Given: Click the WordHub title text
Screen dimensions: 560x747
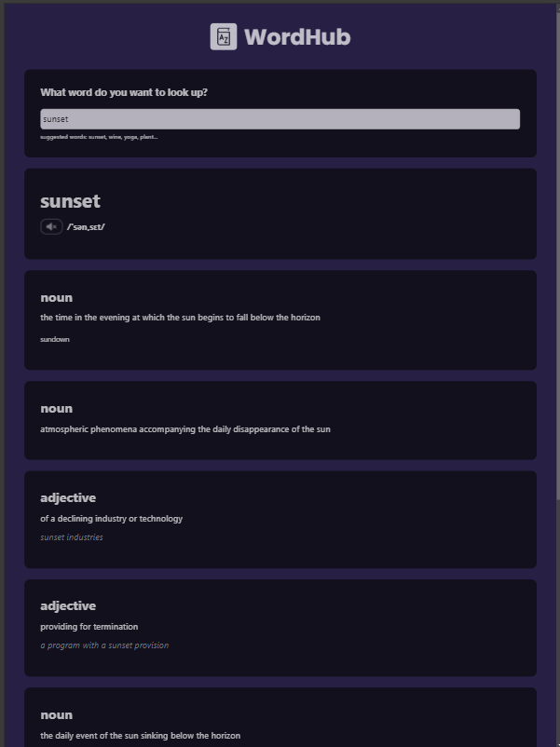Looking at the screenshot, I should pos(296,36).
